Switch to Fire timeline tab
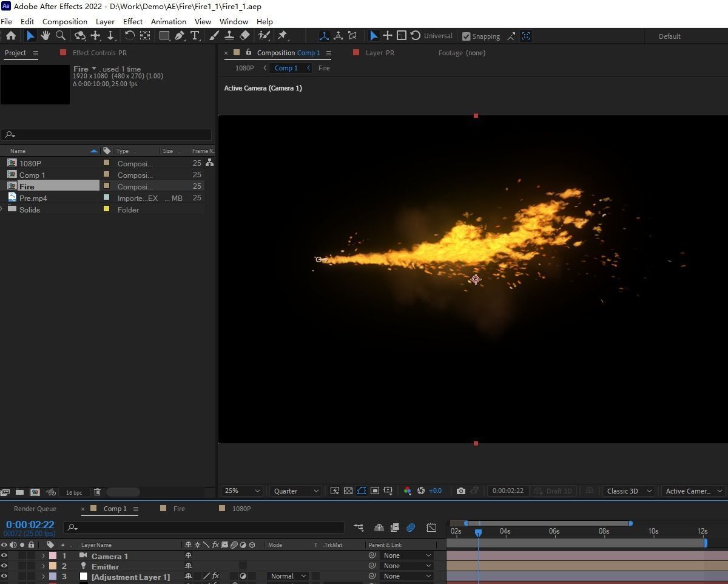Viewport: 728px width, 584px height. (179, 509)
